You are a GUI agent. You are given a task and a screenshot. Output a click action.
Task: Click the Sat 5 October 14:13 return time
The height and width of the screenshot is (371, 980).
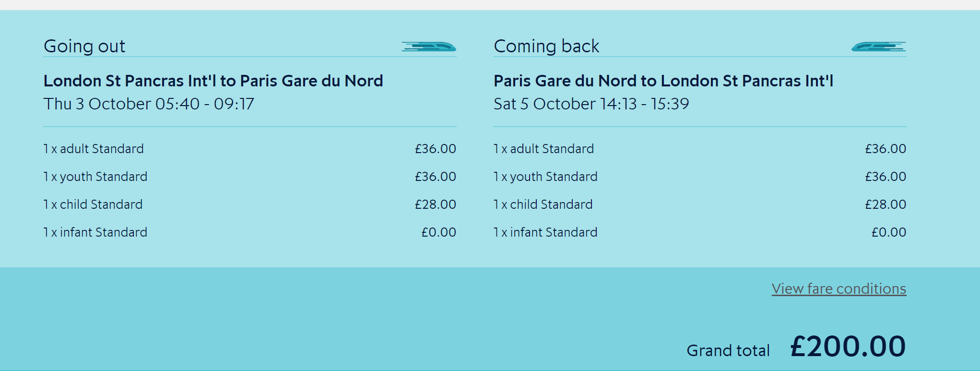click(x=591, y=104)
